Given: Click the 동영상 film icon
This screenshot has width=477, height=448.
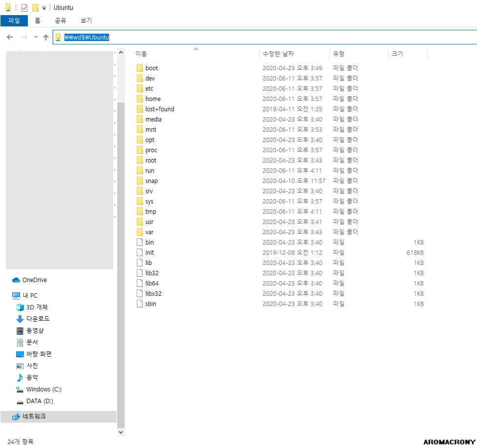Looking at the screenshot, I should click(x=20, y=330).
